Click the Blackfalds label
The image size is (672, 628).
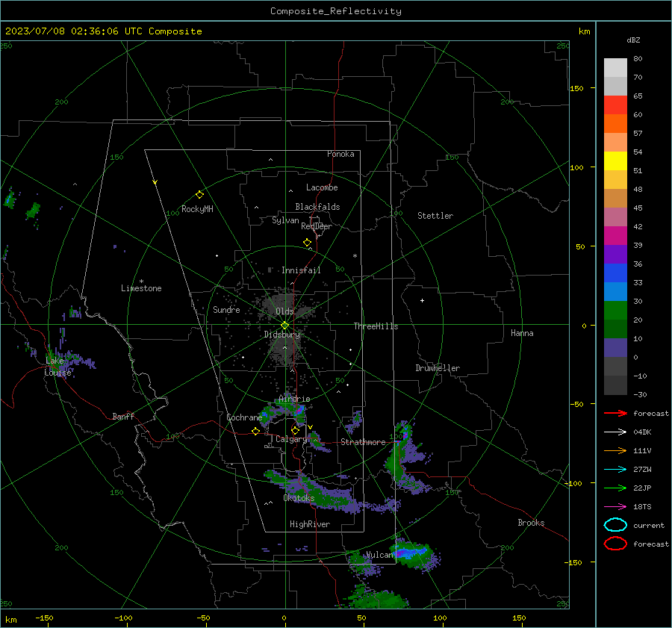(317, 207)
